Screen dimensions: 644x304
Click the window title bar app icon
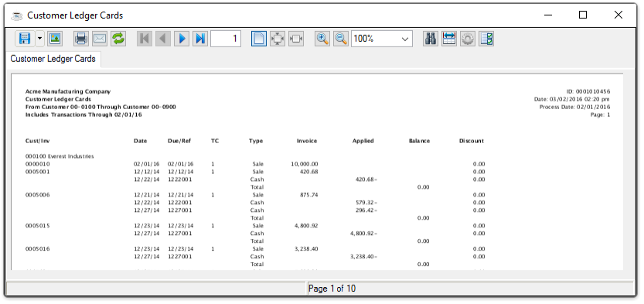pos(17,15)
